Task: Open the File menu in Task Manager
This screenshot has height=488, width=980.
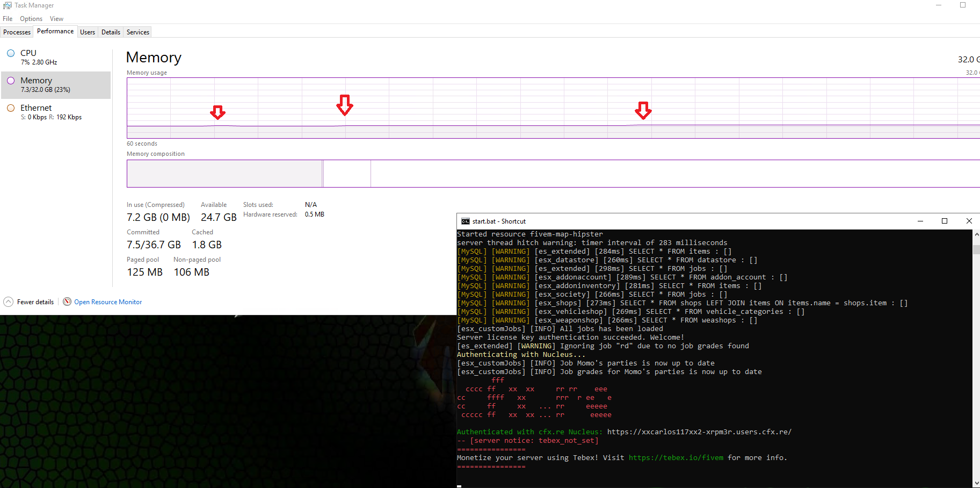Action: (8, 19)
